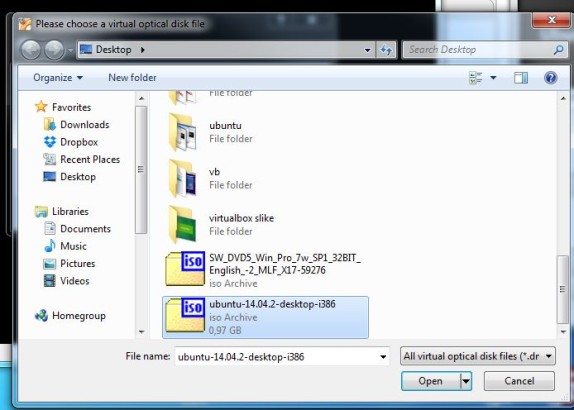Expand the view options dropdown arrow

(x=493, y=78)
